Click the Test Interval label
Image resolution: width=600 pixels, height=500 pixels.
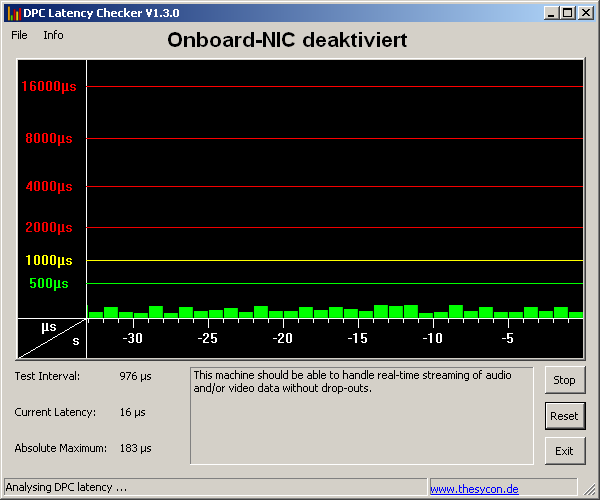(47, 376)
